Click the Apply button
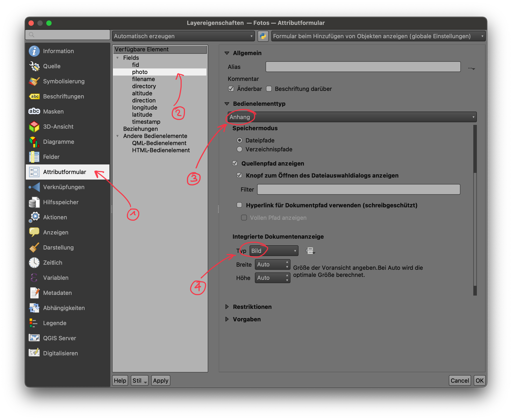Viewport: 512px width, 420px height. click(161, 380)
